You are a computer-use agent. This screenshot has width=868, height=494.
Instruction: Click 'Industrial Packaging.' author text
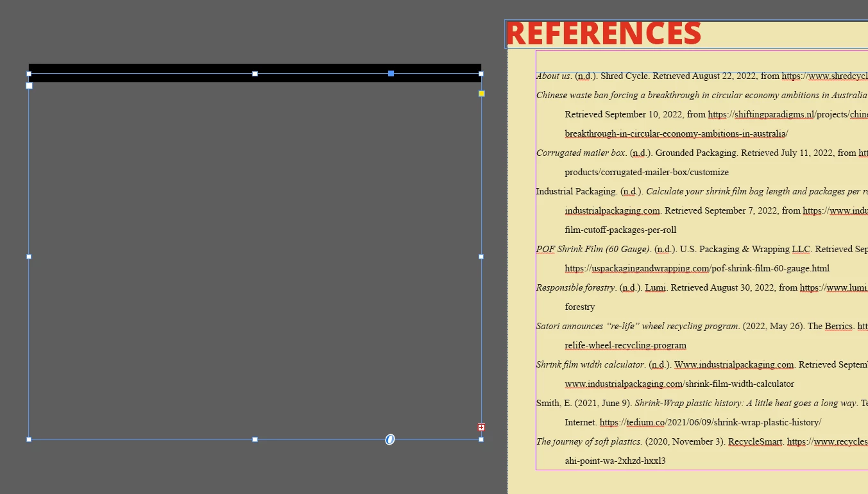[577, 191]
